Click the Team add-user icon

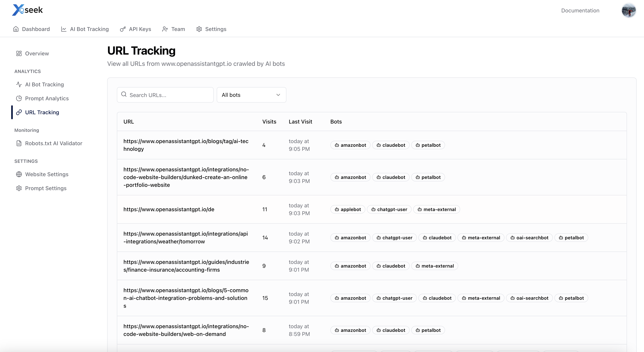tap(165, 29)
